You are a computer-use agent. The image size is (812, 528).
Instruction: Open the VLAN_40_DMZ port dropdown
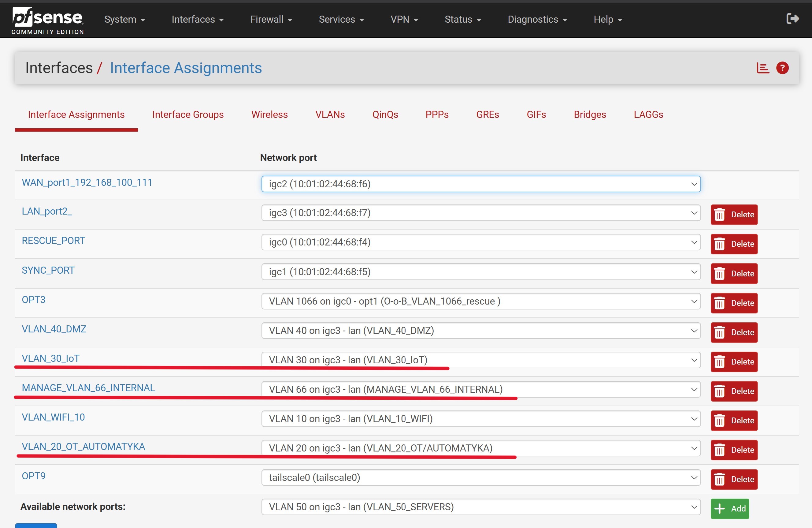[x=481, y=331]
